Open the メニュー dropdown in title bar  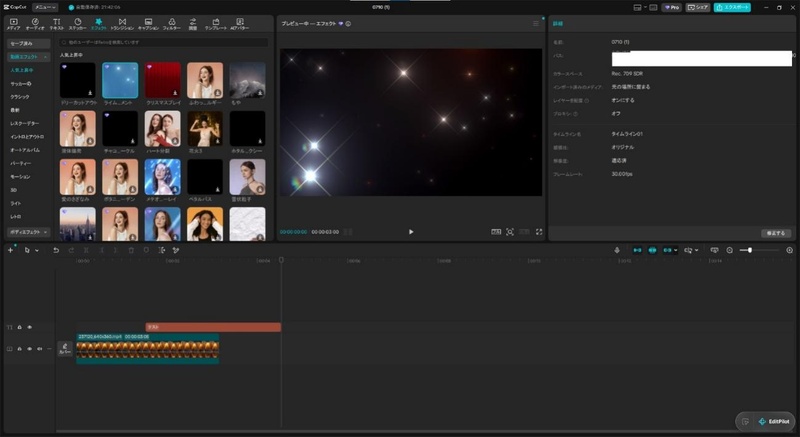click(45, 7)
